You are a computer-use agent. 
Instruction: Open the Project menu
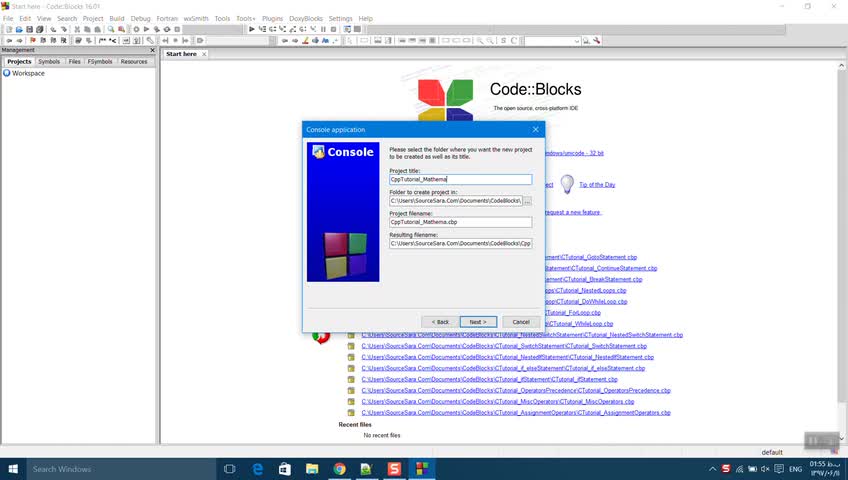pyautogui.click(x=92, y=18)
